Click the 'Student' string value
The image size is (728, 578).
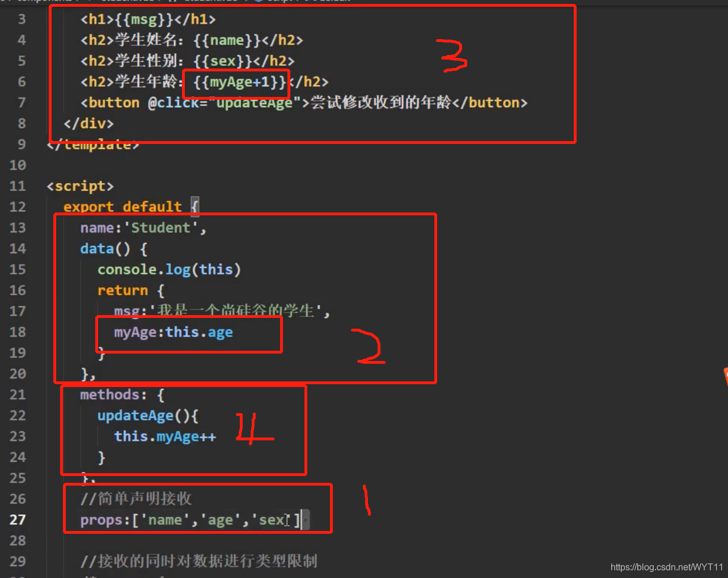pos(165,228)
